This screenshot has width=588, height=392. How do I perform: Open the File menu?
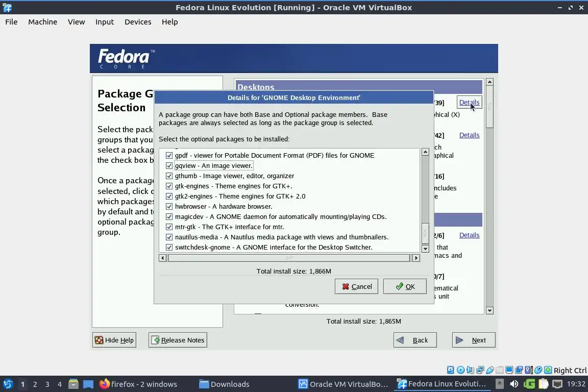(x=11, y=22)
